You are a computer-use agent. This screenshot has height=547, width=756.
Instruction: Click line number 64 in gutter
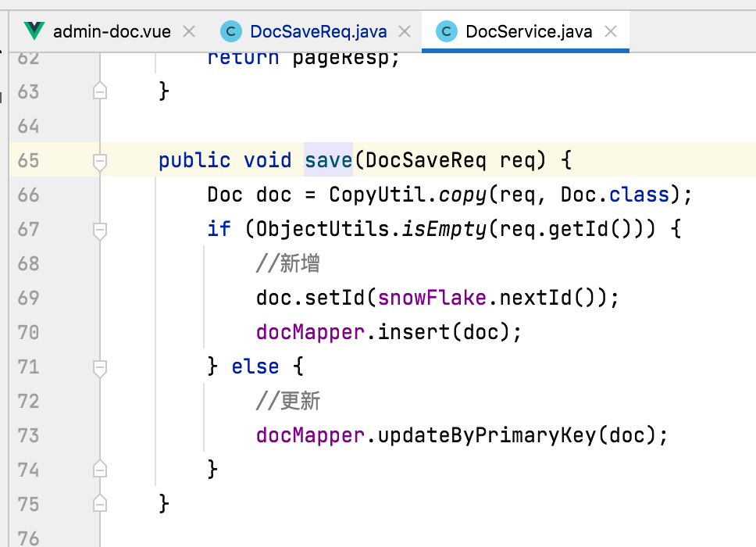(x=28, y=127)
